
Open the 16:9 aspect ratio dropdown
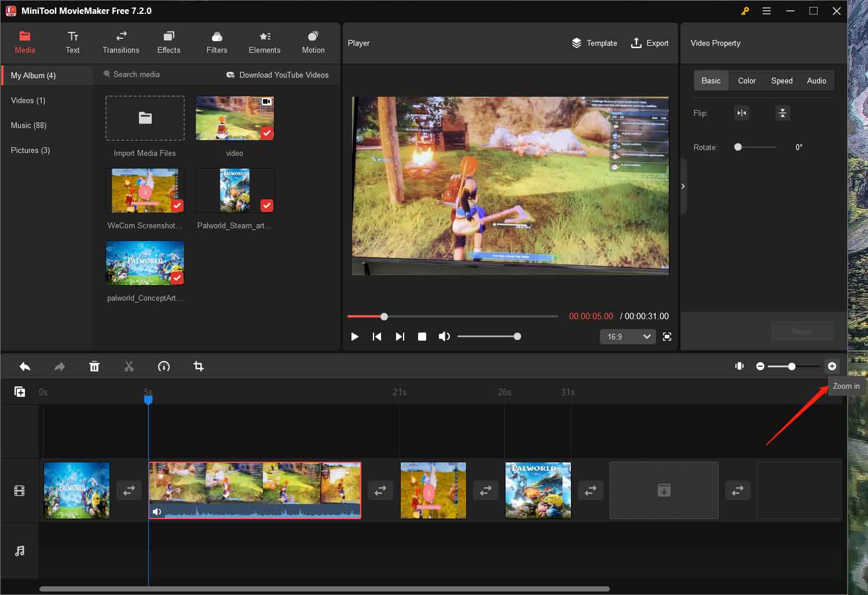pyautogui.click(x=628, y=337)
